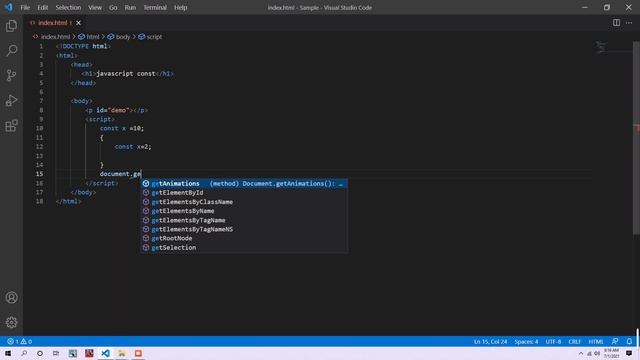Open Task View on the taskbar
The image size is (640, 360).
coord(56,353)
